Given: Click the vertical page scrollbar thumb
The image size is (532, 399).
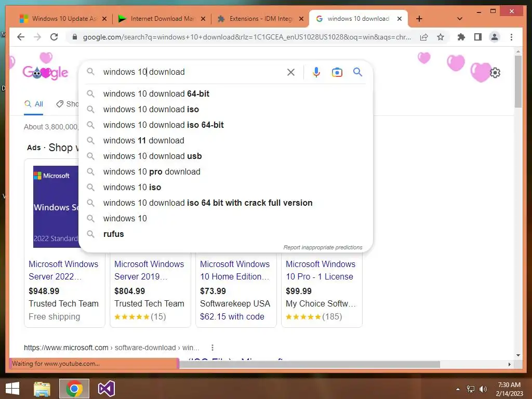Looking at the screenshot, I should pyautogui.click(x=518, y=82).
